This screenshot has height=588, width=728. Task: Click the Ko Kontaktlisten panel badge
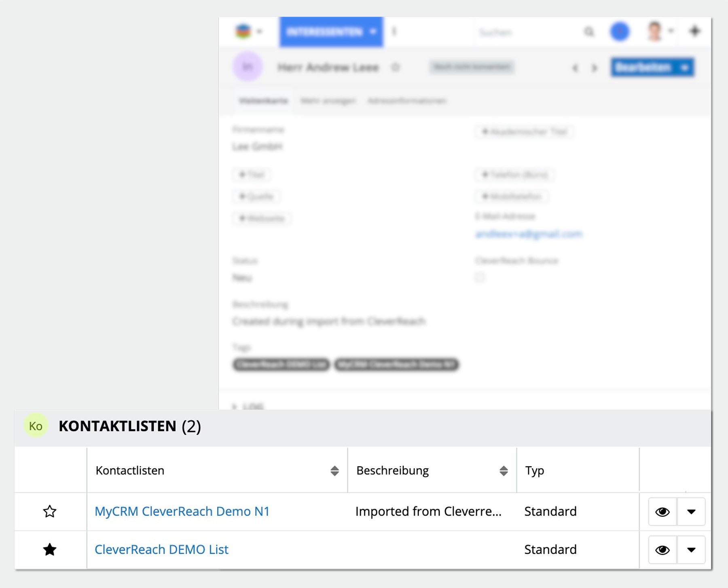click(36, 426)
